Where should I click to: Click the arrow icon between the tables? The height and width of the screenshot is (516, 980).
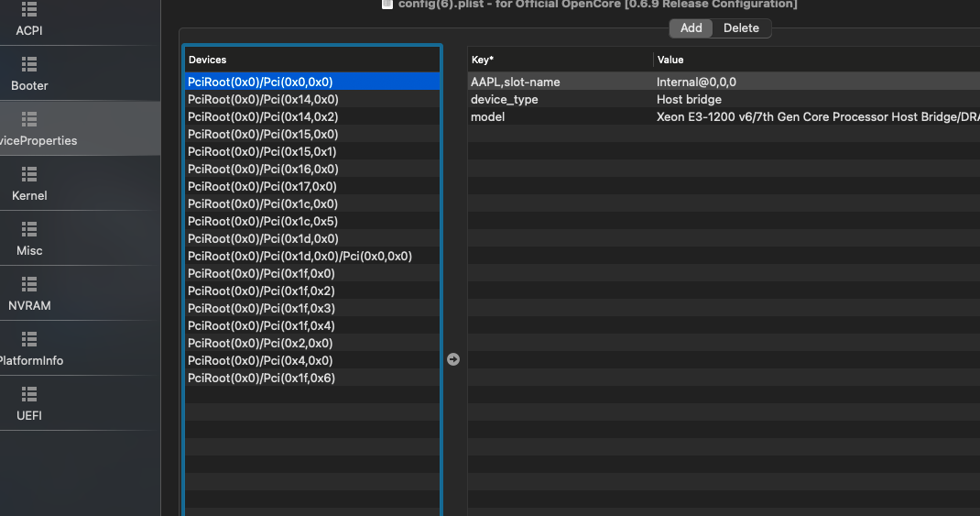click(x=453, y=359)
